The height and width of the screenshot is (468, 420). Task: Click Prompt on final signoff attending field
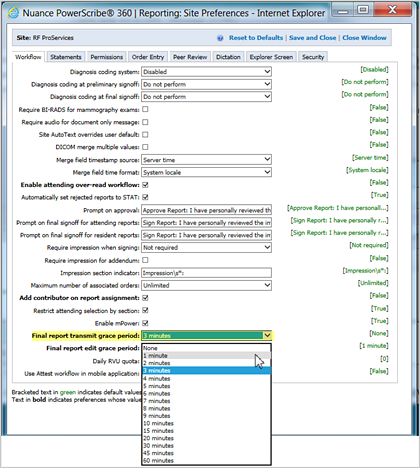click(206, 223)
